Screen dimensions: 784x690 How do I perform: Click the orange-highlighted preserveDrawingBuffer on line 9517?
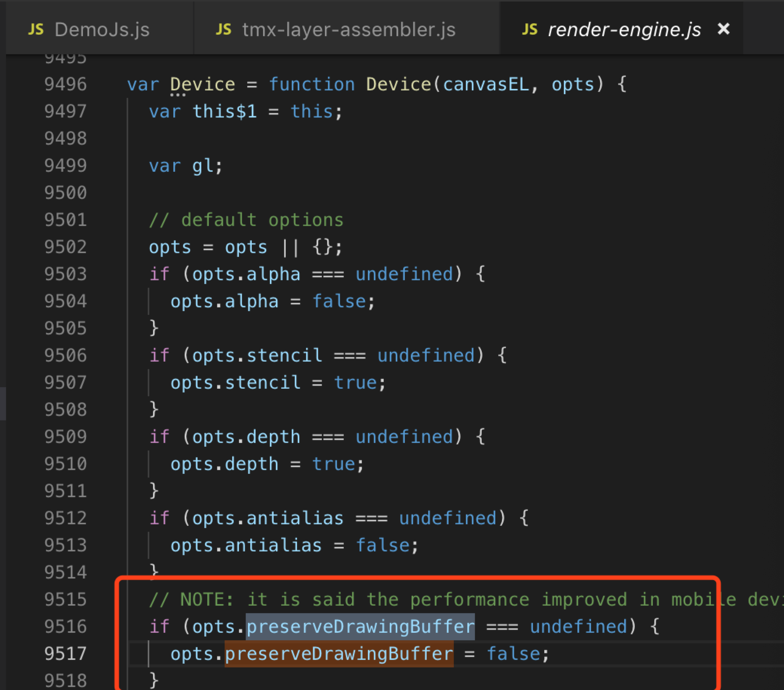point(339,653)
